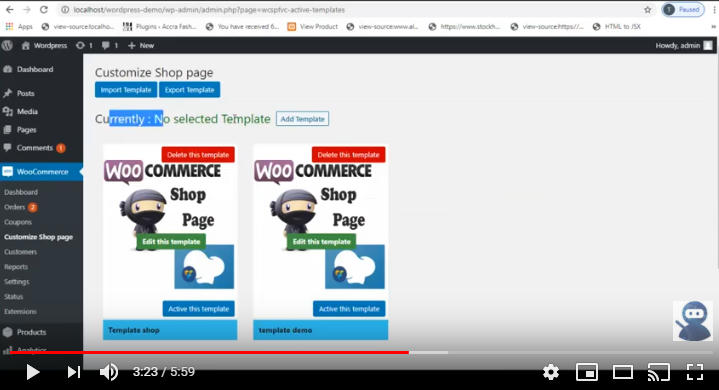The image size is (719, 390).
Task: Mute the video volume speaker icon
Action: pyautogui.click(x=109, y=372)
